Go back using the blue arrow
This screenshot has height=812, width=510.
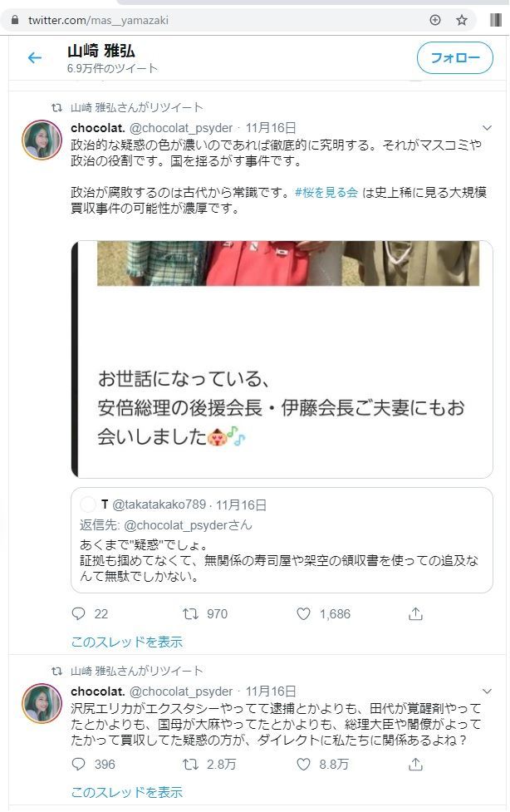pyautogui.click(x=32, y=58)
